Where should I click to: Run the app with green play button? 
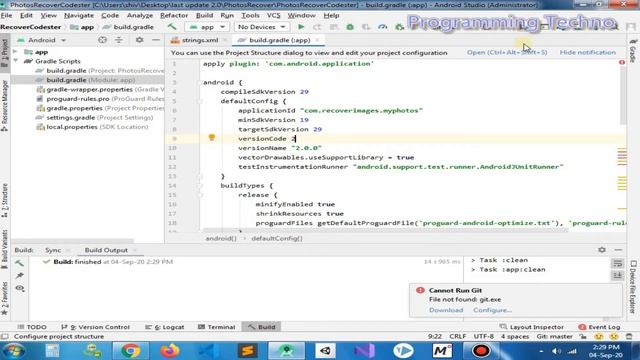tap(301, 27)
